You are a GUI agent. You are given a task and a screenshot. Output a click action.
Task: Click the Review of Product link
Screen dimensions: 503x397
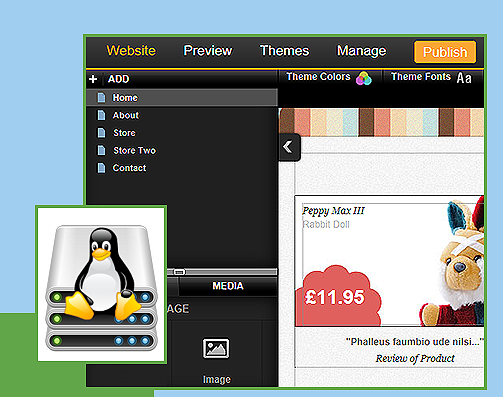[415, 358]
